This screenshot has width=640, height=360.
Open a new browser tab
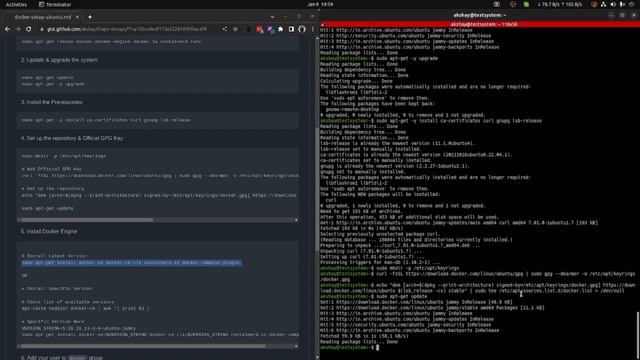point(90,17)
